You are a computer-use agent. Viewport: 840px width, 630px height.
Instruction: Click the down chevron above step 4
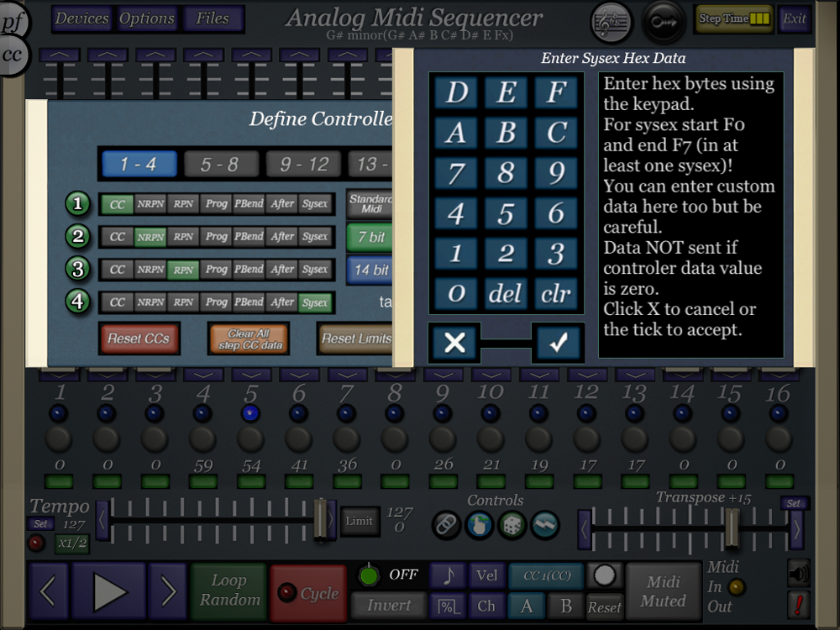202,375
